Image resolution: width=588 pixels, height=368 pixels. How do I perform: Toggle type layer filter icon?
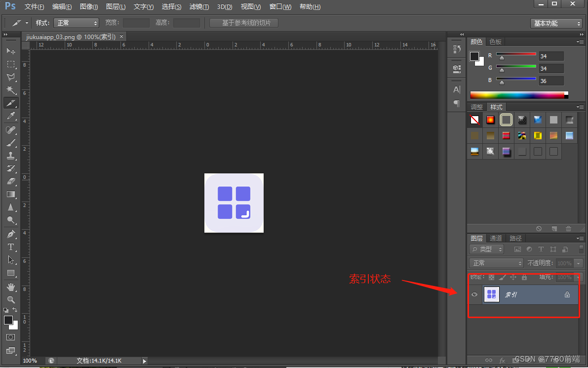(x=541, y=249)
